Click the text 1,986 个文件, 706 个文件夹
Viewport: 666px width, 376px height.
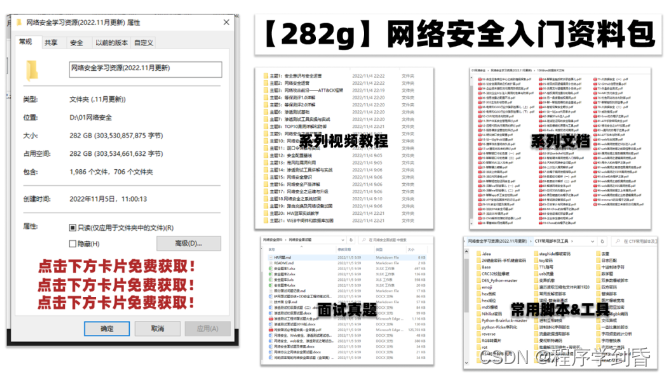111,172
